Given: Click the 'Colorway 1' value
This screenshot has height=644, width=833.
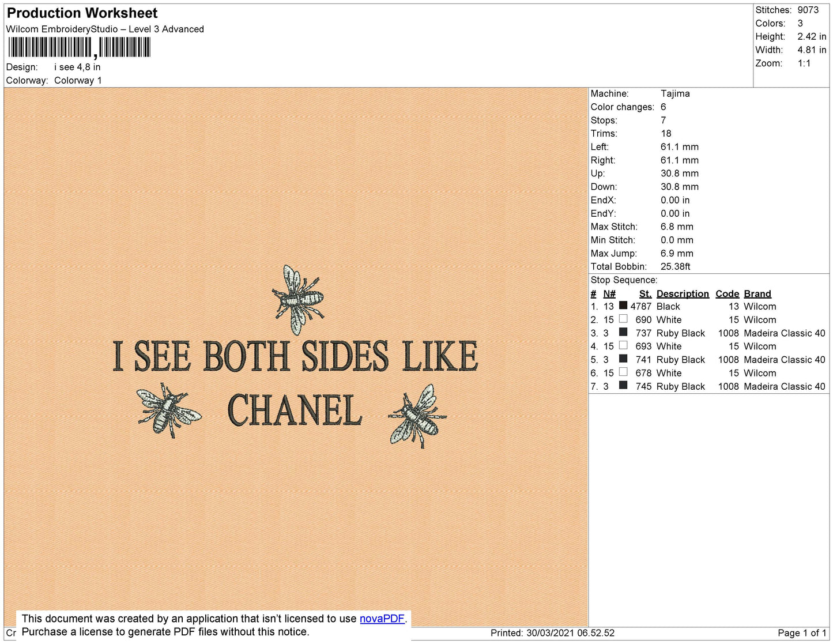Looking at the screenshot, I should [78, 81].
